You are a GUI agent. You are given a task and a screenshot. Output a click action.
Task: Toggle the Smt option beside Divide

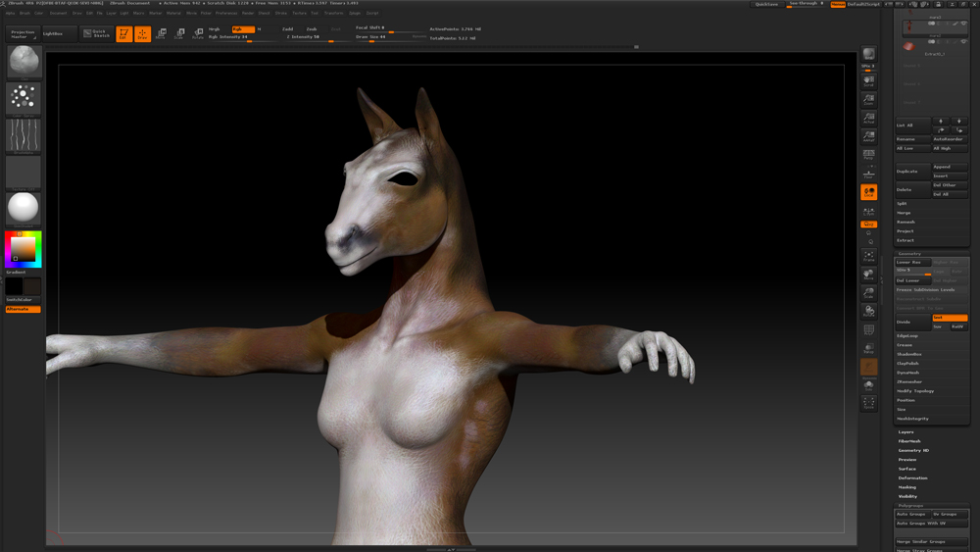point(949,318)
